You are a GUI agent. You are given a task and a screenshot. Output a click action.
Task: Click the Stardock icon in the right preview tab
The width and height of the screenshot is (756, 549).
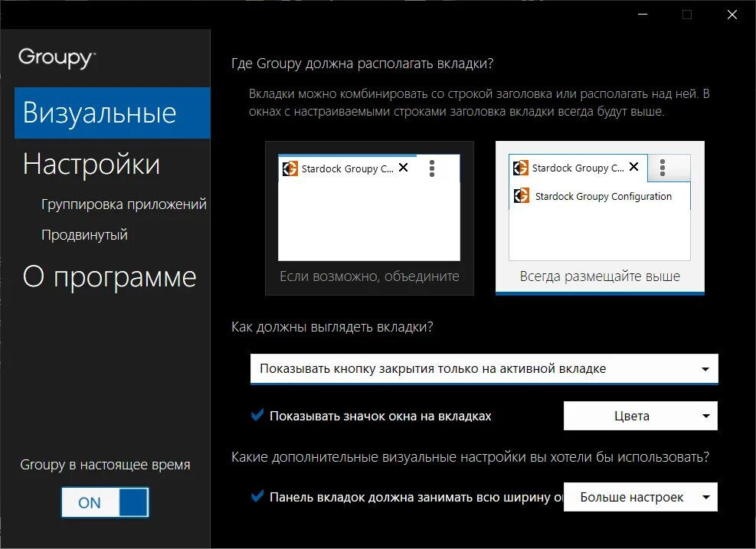pos(520,167)
